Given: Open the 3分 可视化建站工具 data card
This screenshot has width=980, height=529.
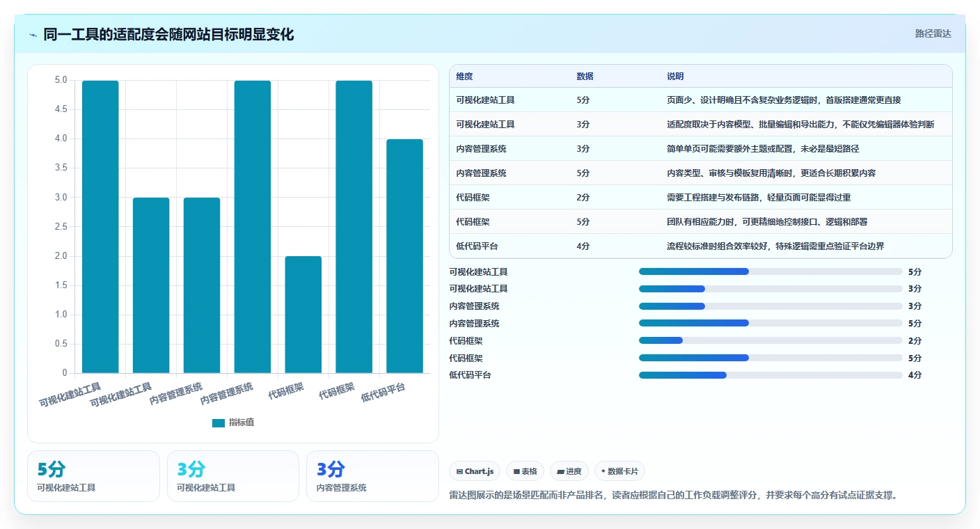Looking at the screenshot, I should tap(233, 476).
